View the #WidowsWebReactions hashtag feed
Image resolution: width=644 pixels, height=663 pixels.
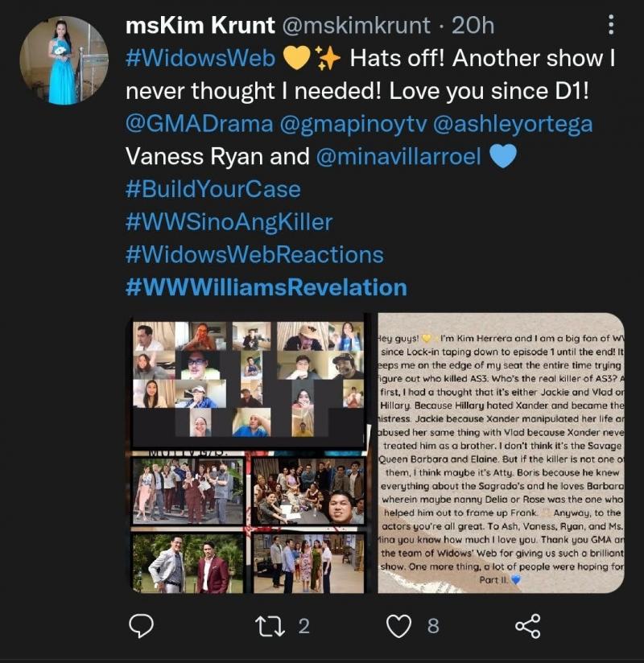tap(254, 255)
